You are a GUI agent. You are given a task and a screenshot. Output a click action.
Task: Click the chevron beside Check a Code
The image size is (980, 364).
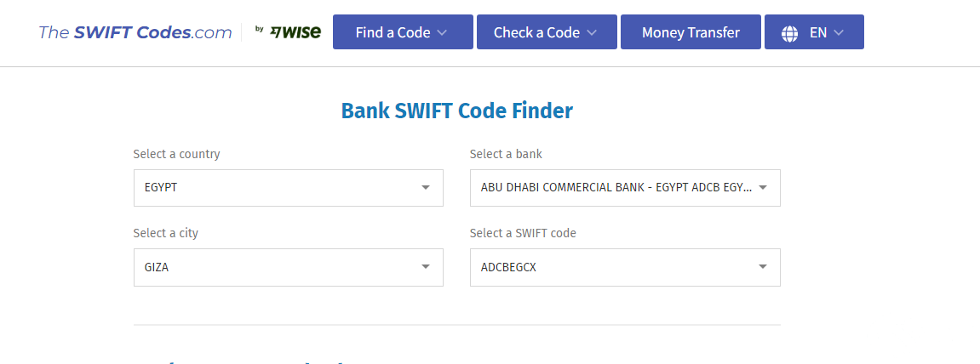coord(592,32)
